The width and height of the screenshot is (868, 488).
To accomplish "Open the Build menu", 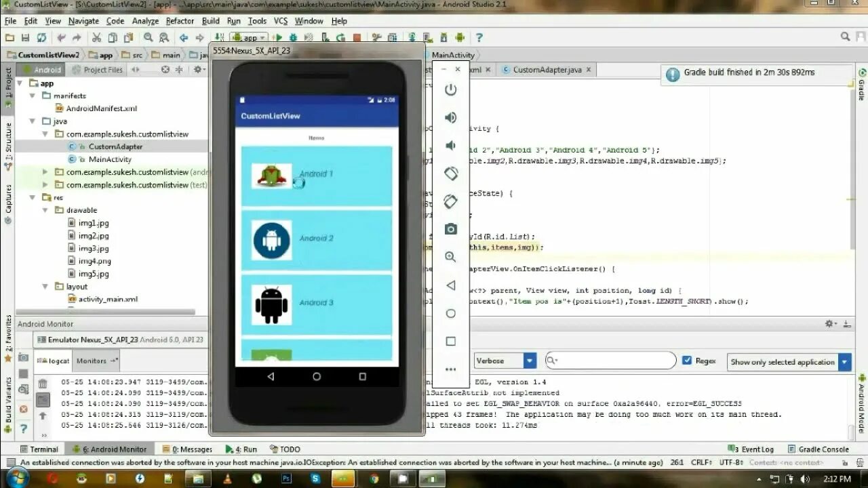I will [x=211, y=21].
